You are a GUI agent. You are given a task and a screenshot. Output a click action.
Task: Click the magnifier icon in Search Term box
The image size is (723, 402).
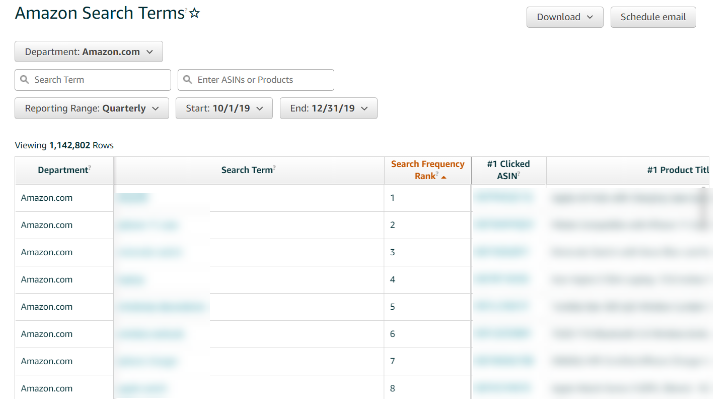[24, 80]
